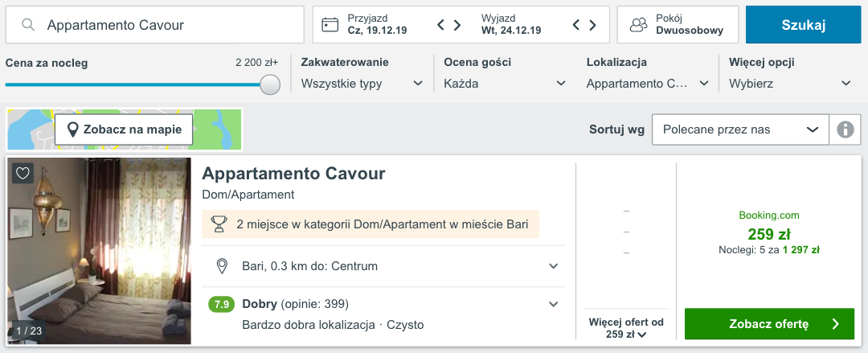Screen dimensions: 868x353
Task: Click the sort info icon
Action: pos(845,129)
